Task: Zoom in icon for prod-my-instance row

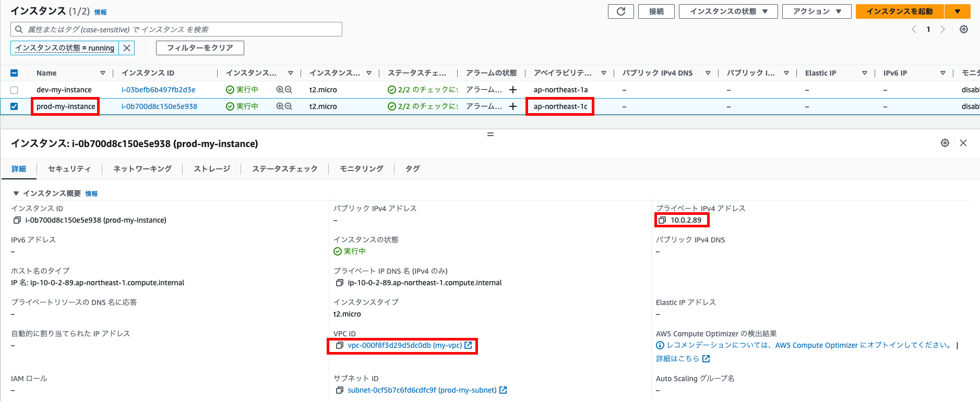Action: (x=280, y=106)
